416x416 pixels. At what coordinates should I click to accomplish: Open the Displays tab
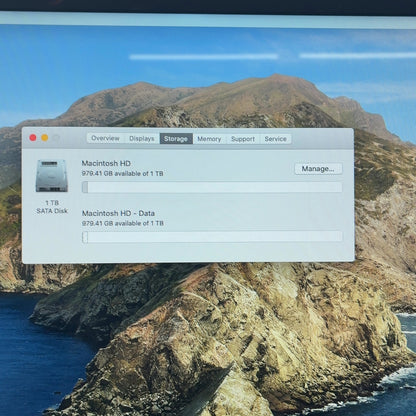click(x=142, y=139)
